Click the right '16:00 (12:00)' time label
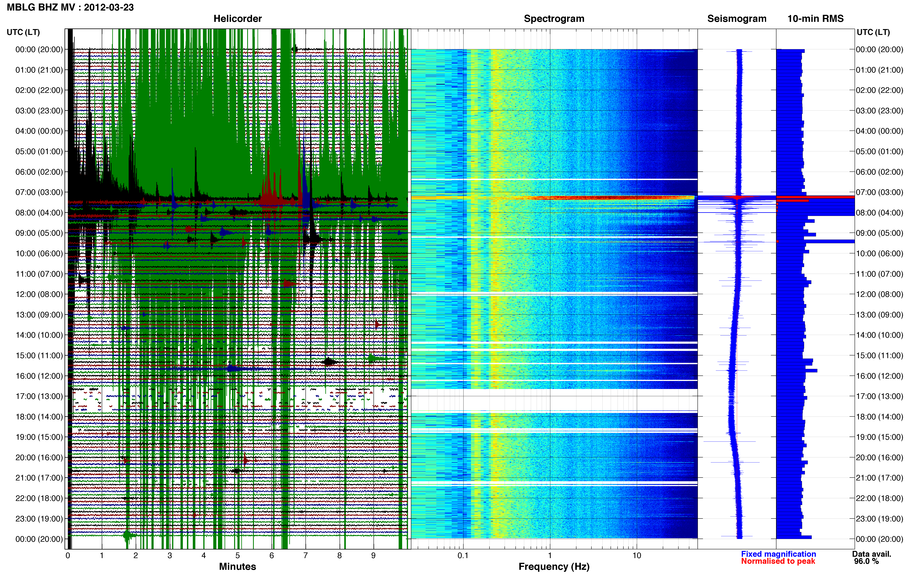 879,376
